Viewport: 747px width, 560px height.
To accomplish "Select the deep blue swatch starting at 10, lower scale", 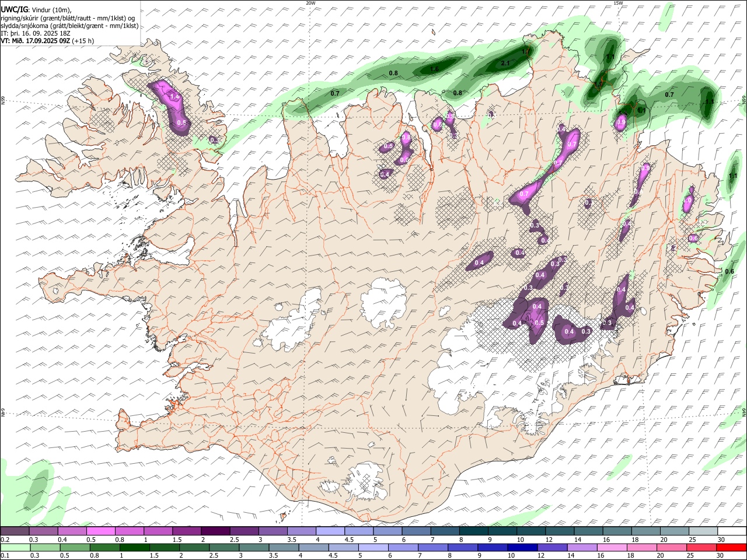I will 522,548.
